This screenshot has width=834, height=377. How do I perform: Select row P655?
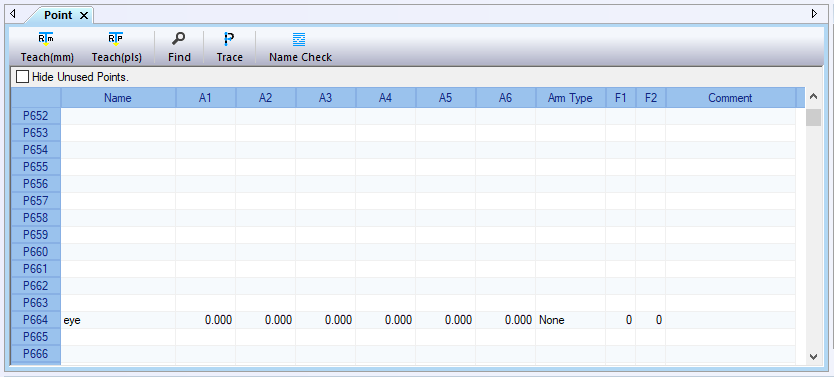click(36, 167)
